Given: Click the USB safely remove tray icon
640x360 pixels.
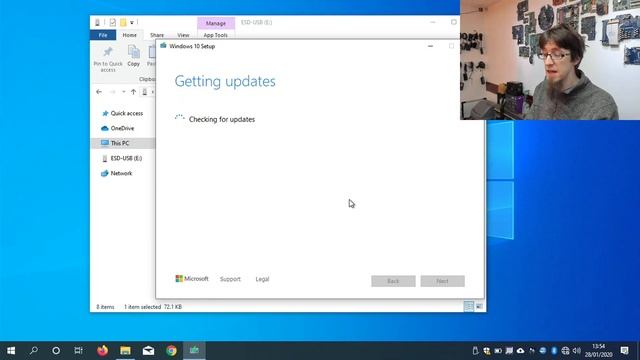Looking at the screenshot, I should (x=475, y=351).
